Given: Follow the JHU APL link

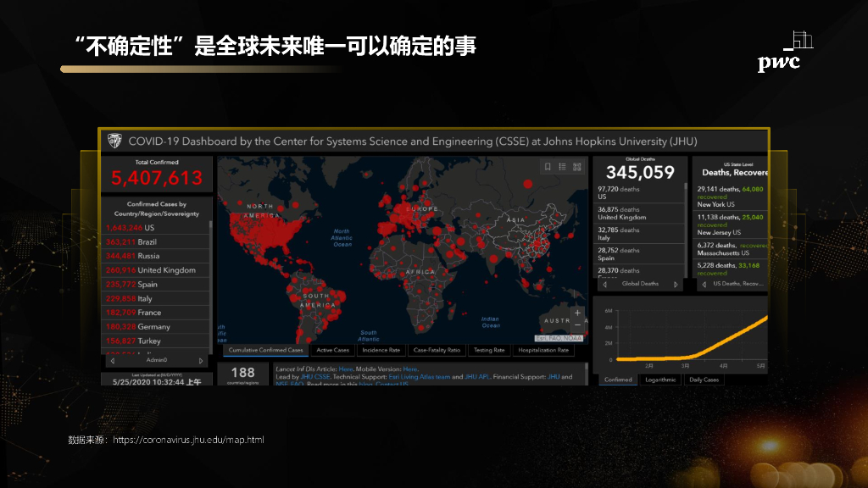Looking at the screenshot, I should (476, 377).
